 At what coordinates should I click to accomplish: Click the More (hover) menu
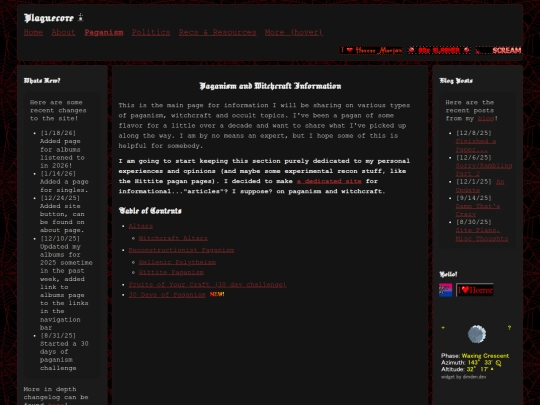tap(294, 32)
